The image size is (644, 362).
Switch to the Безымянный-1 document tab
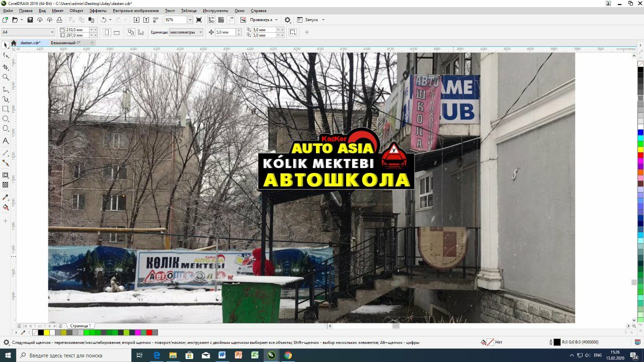tap(65, 43)
